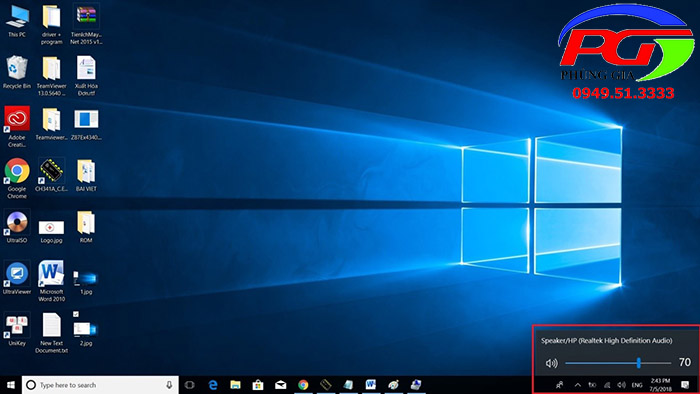Switch to Word on the taskbar

click(371, 385)
